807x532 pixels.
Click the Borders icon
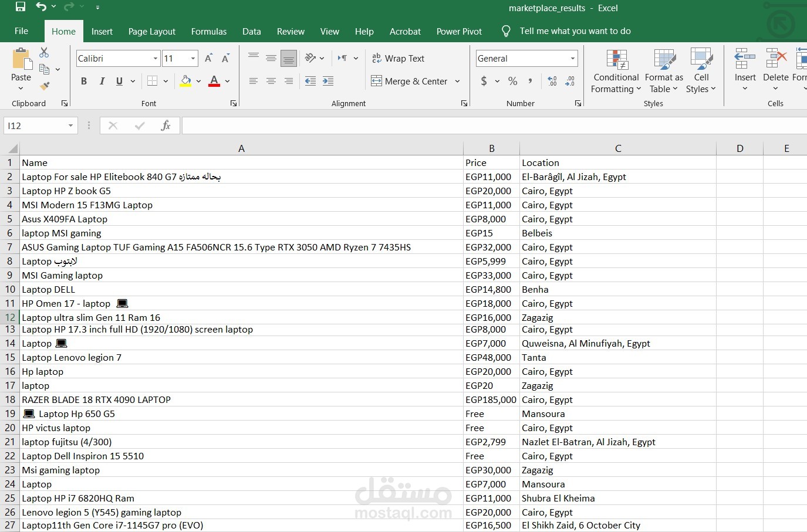[153, 81]
